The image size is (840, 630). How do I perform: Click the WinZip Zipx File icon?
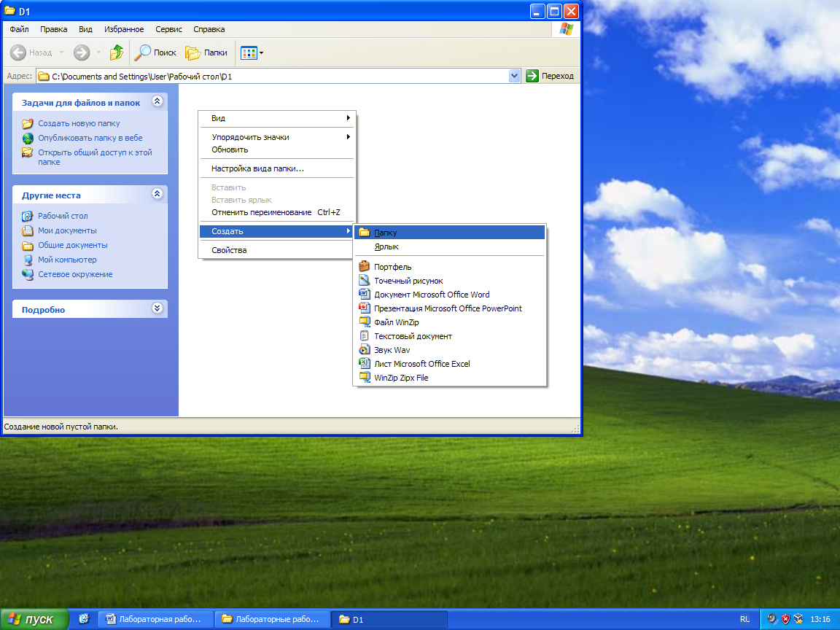coord(365,377)
